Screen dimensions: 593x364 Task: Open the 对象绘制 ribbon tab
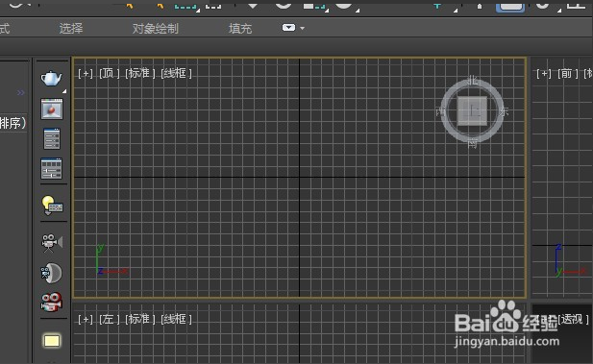(x=156, y=28)
